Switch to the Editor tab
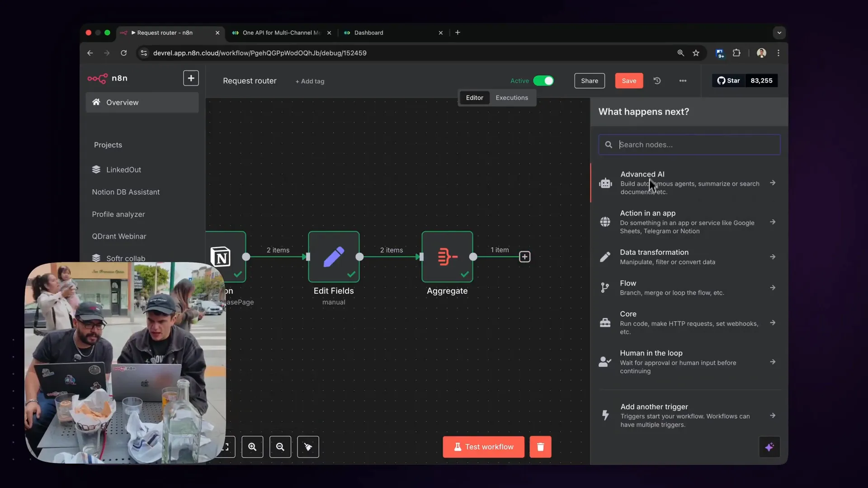This screenshot has width=868, height=488. tap(474, 98)
